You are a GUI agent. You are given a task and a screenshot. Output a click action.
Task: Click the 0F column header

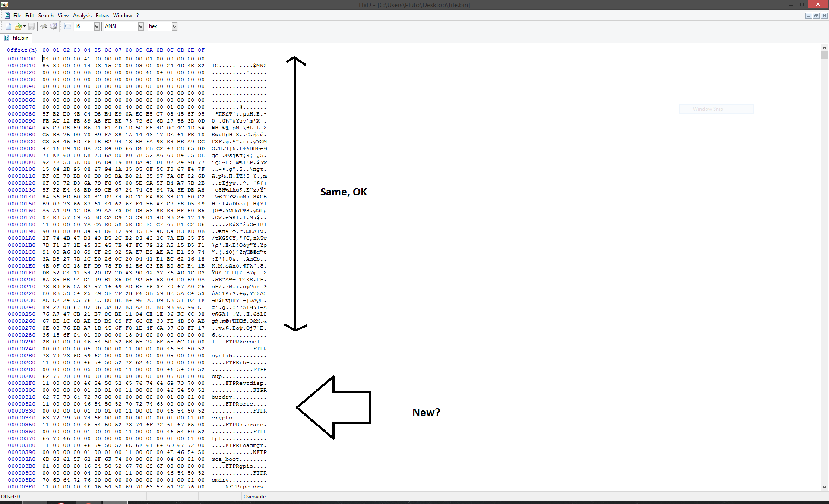[201, 50]
